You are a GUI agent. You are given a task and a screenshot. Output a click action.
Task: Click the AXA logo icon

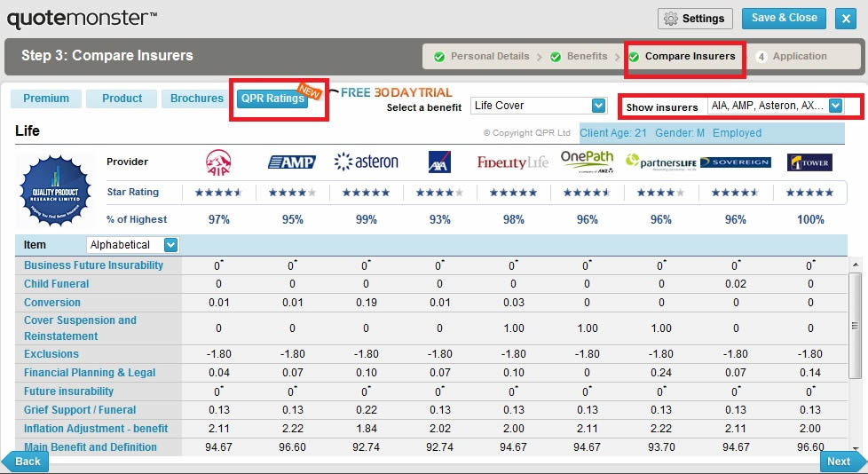tap(439, 162)
